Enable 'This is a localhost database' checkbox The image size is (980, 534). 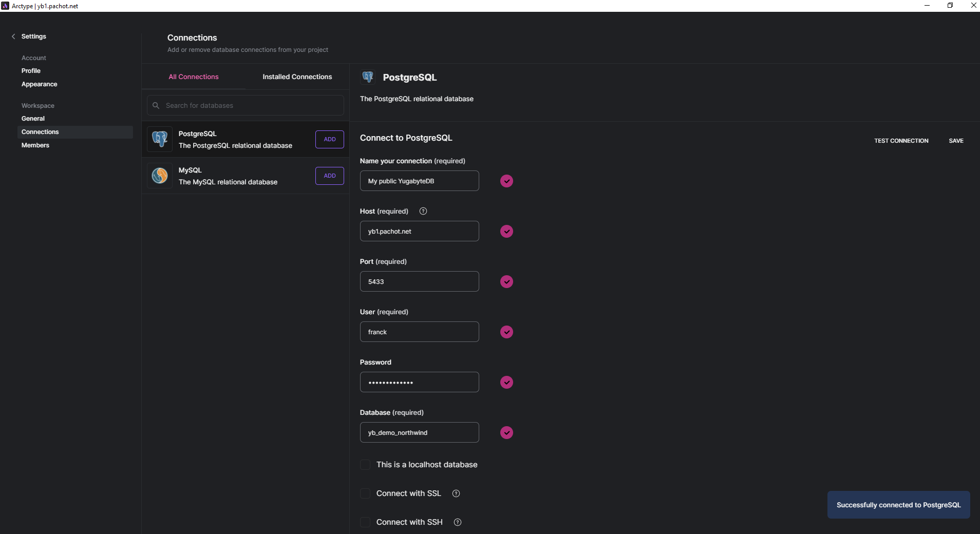tap(365, 465)
